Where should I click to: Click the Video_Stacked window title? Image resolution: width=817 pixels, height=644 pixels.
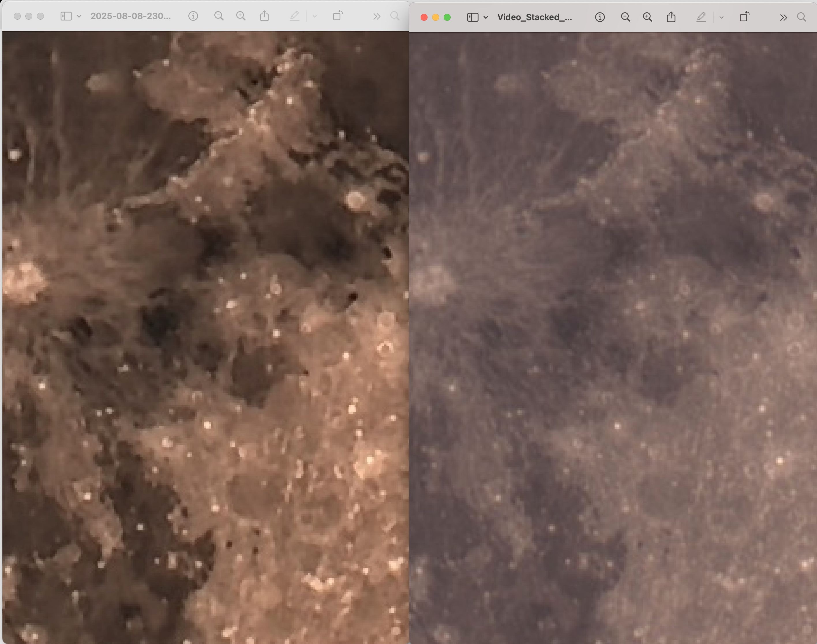pyautogui.click(x=535, y=17)
